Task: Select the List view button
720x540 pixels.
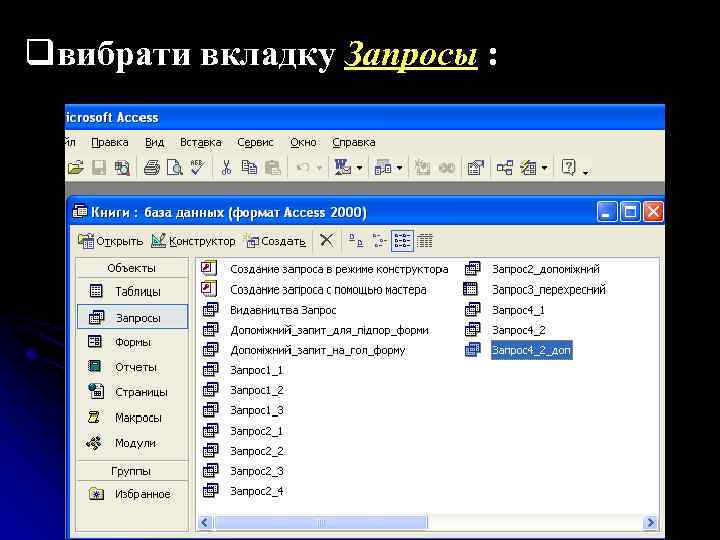Action: tap(402, 241)
